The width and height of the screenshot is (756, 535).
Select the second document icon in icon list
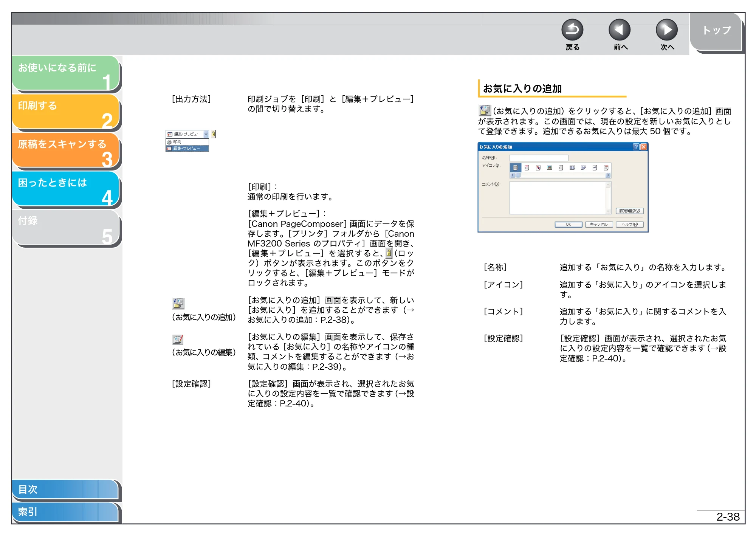(x=527, y=167)
